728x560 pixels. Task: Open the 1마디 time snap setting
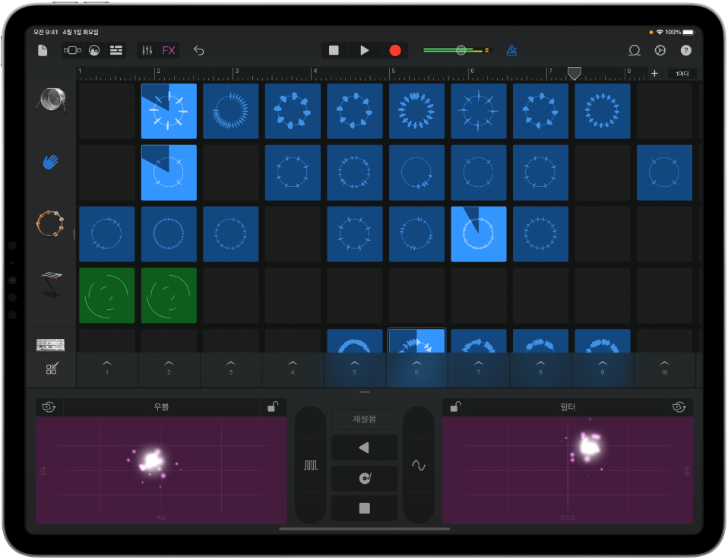click(682, 74)
